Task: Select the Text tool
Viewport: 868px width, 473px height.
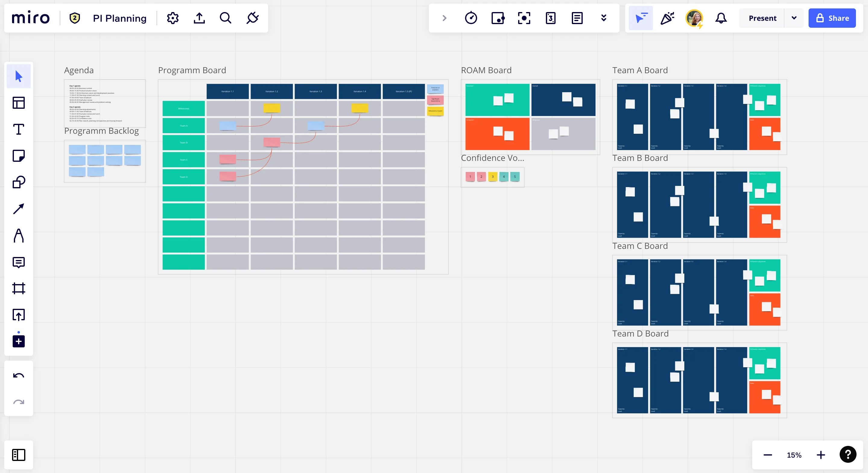Action: [18, 129]
